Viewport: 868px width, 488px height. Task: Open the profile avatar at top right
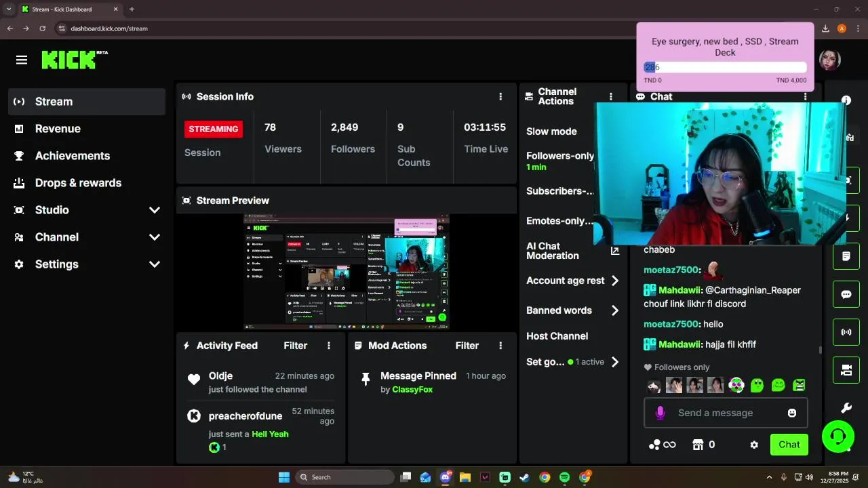coord(830,60)
